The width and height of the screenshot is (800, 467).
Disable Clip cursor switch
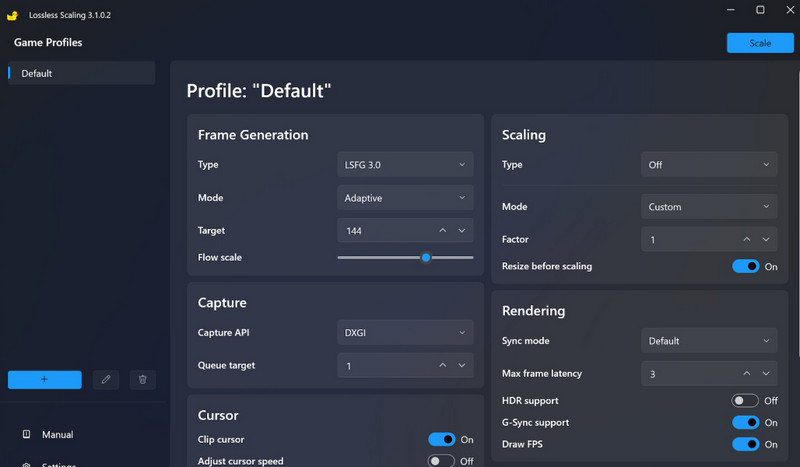point(441,440)
